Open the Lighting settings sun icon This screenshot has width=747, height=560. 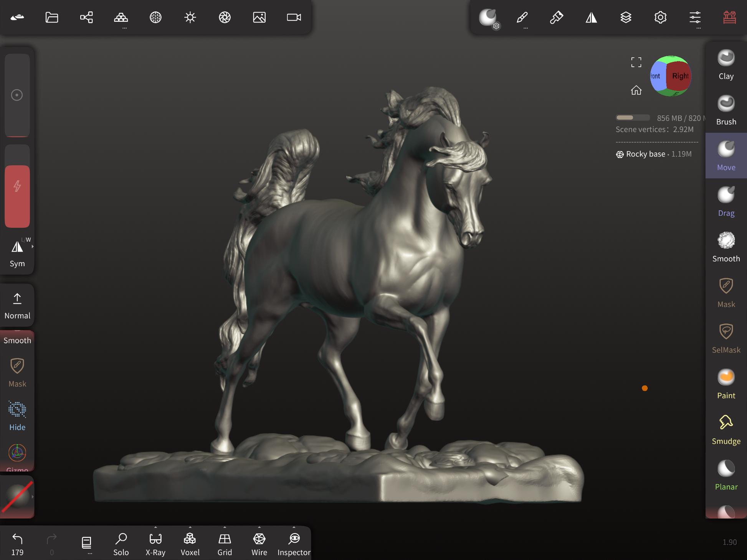tap(190, 17)
